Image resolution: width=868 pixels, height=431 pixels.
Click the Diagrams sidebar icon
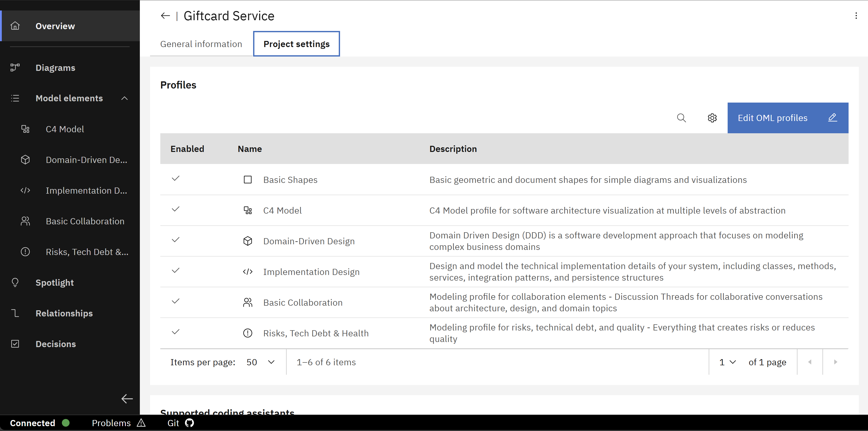click(x=15, y=67)
